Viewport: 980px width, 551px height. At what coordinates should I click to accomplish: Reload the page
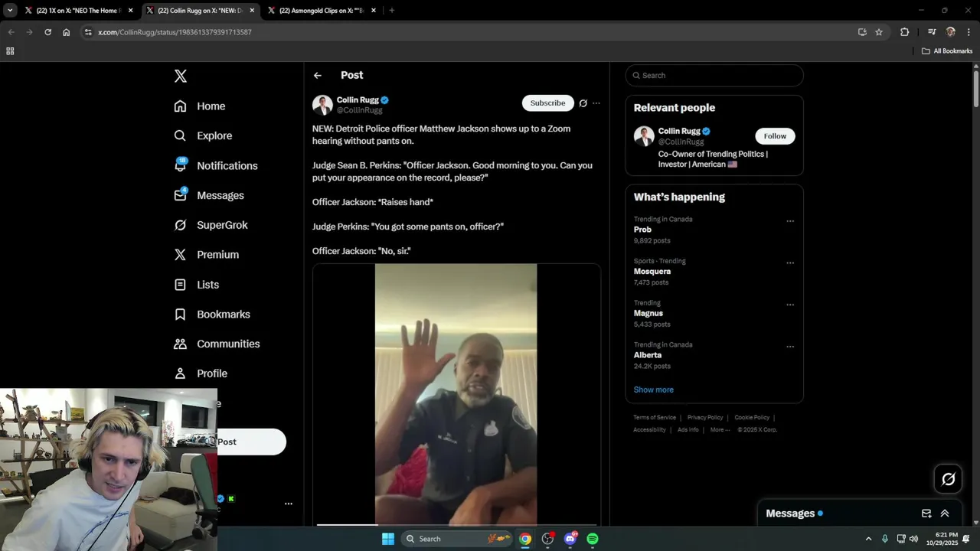[x=47, y=32]
